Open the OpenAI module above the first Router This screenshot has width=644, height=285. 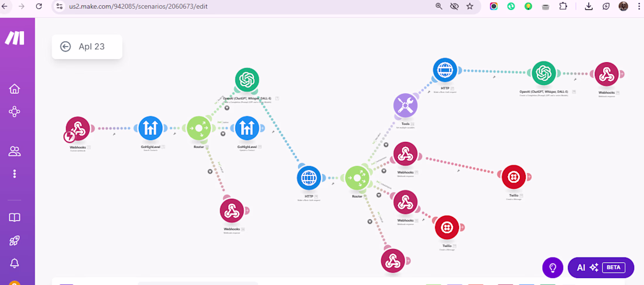click(247, 80)
